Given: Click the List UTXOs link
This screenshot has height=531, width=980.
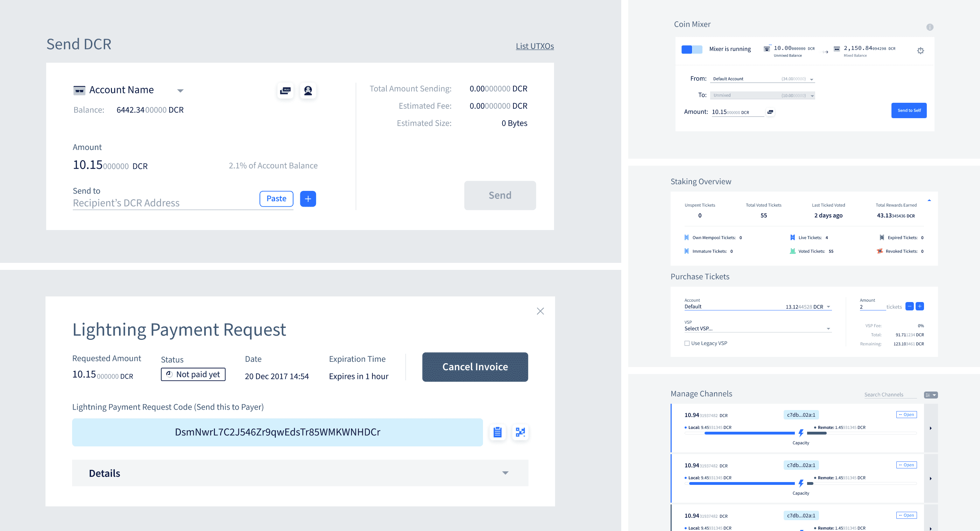Looking at the screenshot, I should [x=534, y=46].
